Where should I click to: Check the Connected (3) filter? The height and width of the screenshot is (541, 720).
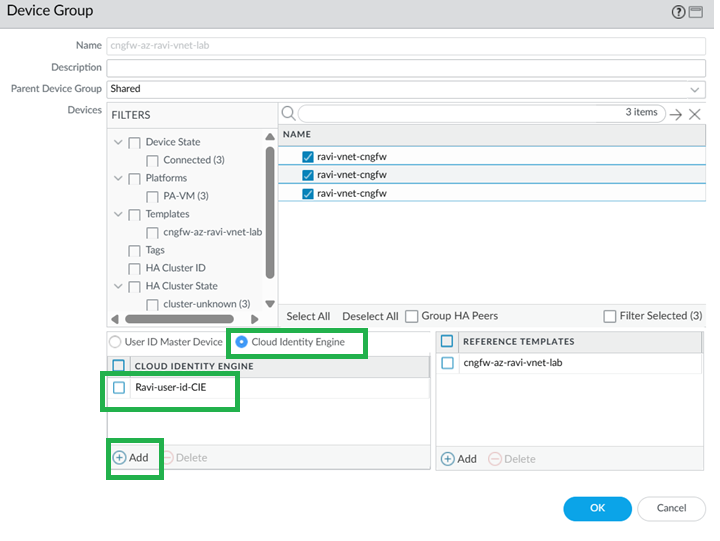(152, 161)
